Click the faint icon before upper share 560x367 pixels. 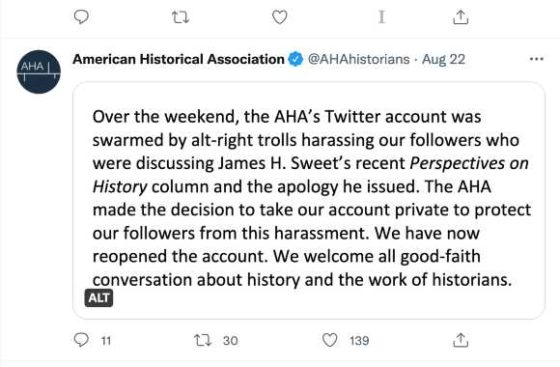click(381, 17)
